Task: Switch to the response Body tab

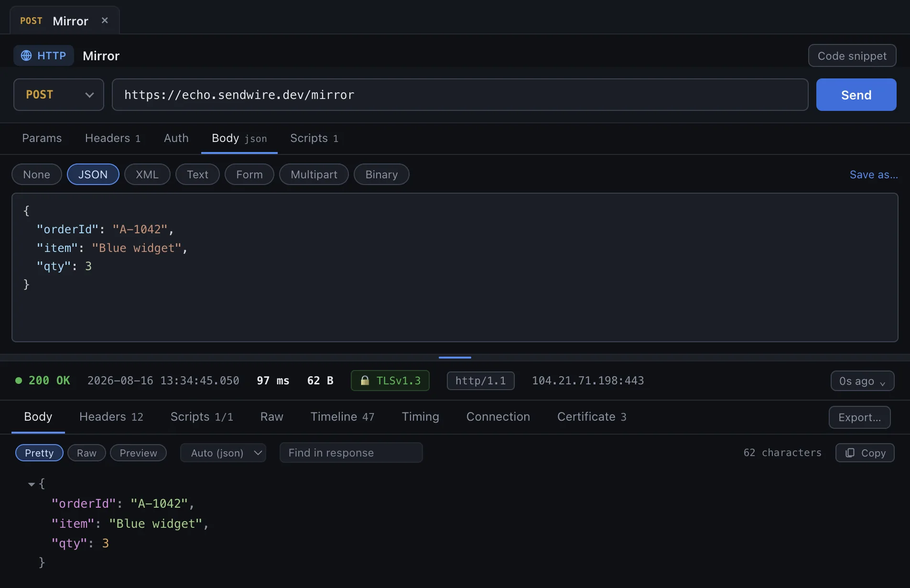Action: coord(38,417)
